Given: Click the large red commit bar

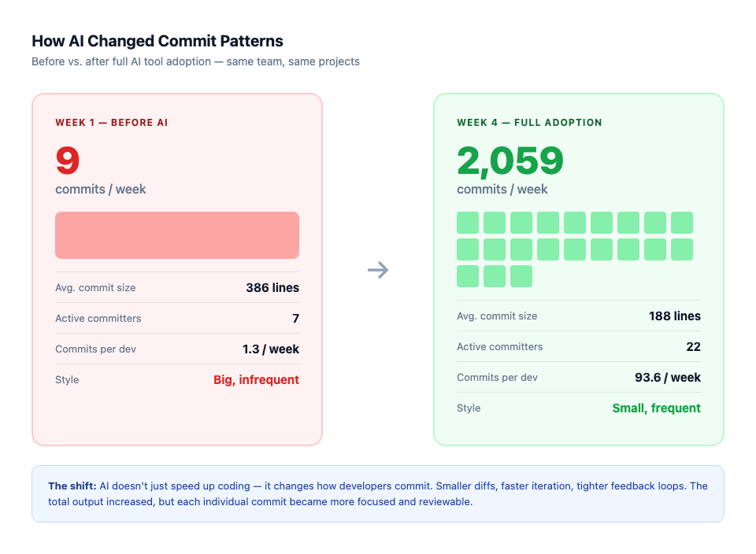Looking at the screenshot, I should tap(177, 235).
